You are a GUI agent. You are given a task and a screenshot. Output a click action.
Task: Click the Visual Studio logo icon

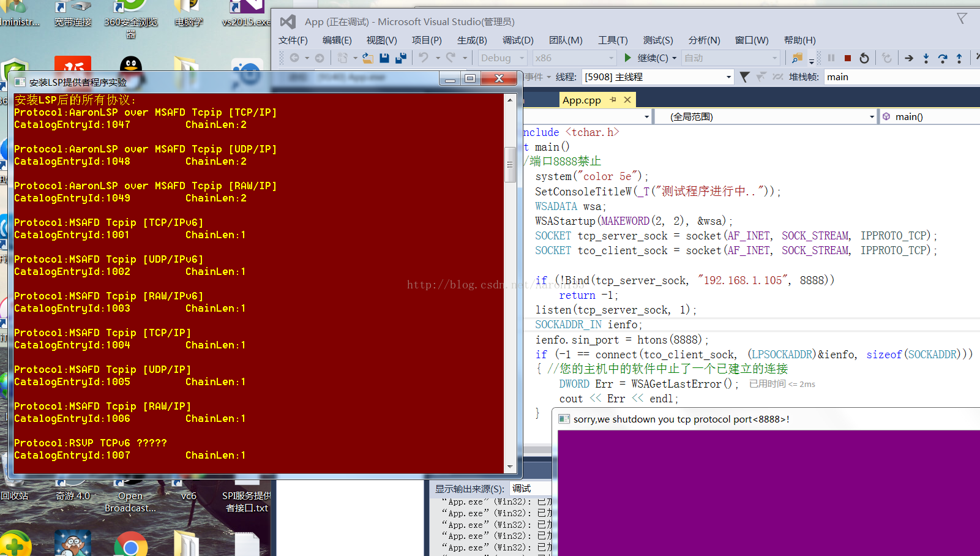pos(288,21)
